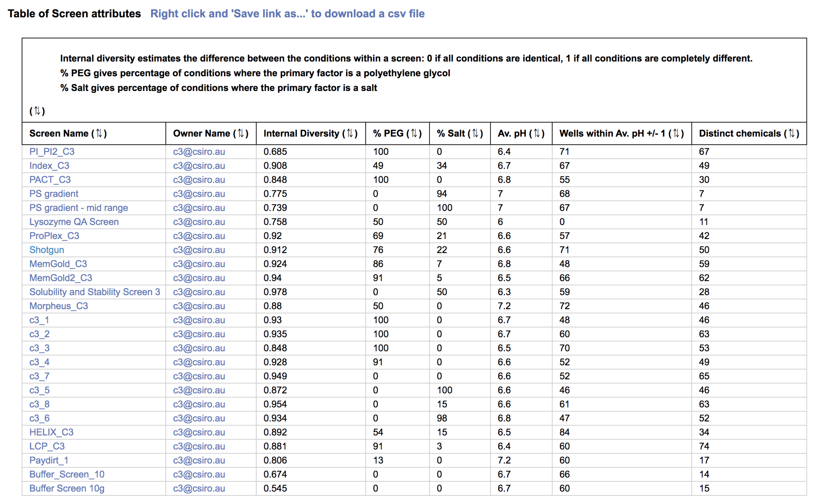Open PS gradient - mid range link
The width and height of the screenshot is (817, 504).
click(x=79, y=208)
